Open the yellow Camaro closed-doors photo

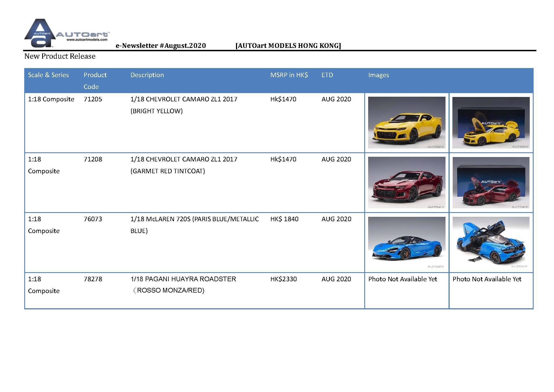[x=407, y=123]
